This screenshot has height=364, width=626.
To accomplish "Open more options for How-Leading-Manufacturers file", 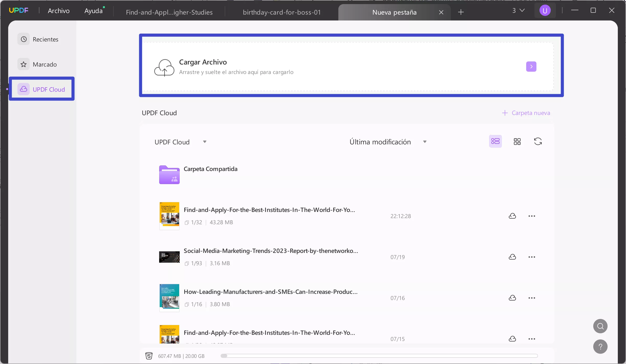I will pyautogui.click(x=532, y=298).
